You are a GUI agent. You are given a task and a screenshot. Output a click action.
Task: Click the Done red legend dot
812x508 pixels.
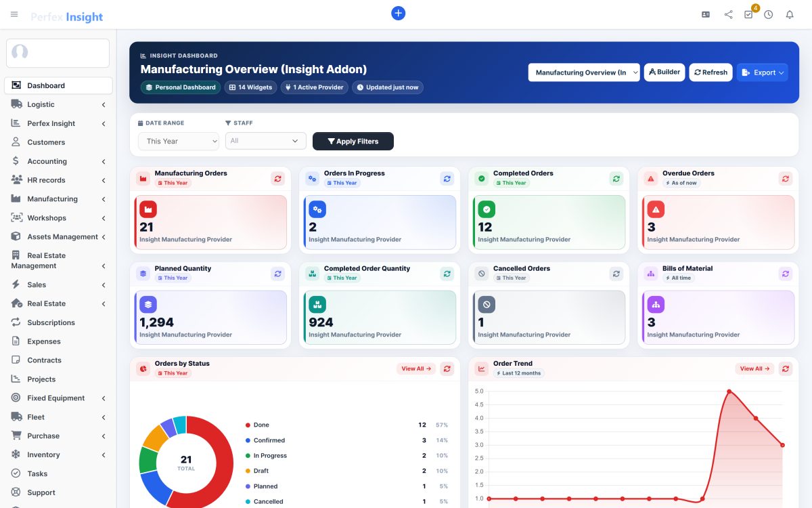pos(248,425)
